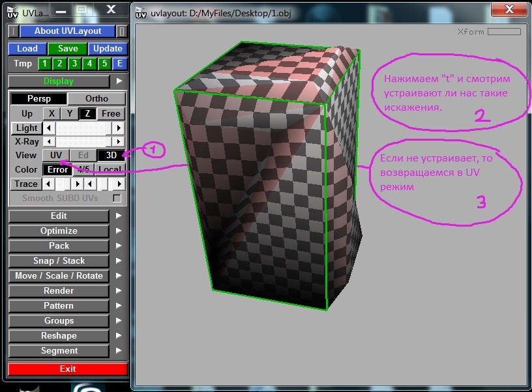Expand the Optimize panel arrow

point(119,231)
